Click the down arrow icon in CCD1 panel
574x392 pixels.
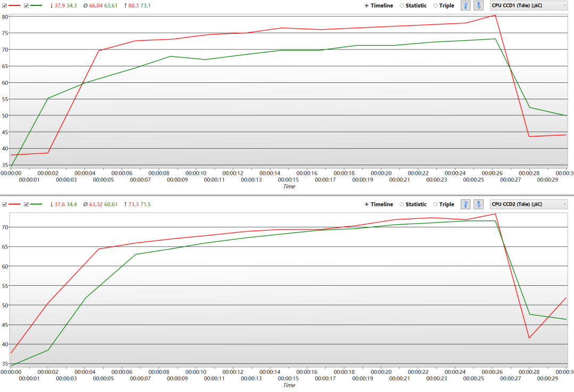tap(478, 5)
